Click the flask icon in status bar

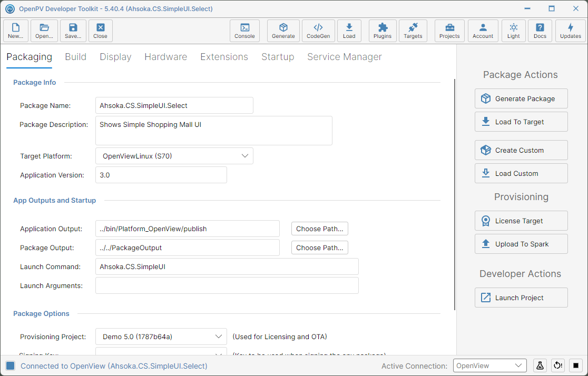point(540,365)
